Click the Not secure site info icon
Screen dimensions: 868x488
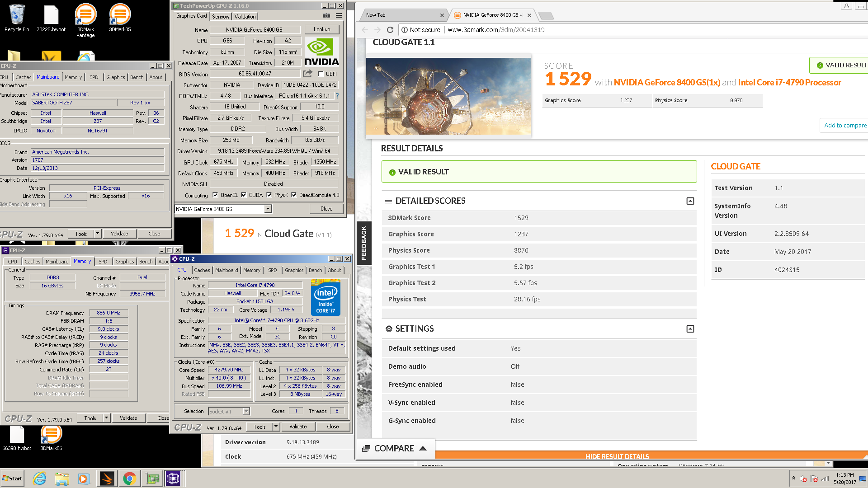[x=405, y=30]
